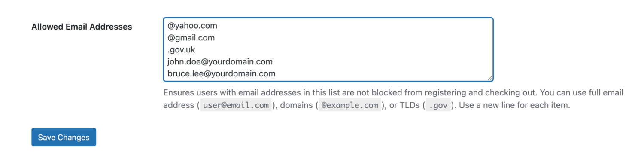Click "full email" in the help description
Screen dimensions: 644x165
[606, 93]
